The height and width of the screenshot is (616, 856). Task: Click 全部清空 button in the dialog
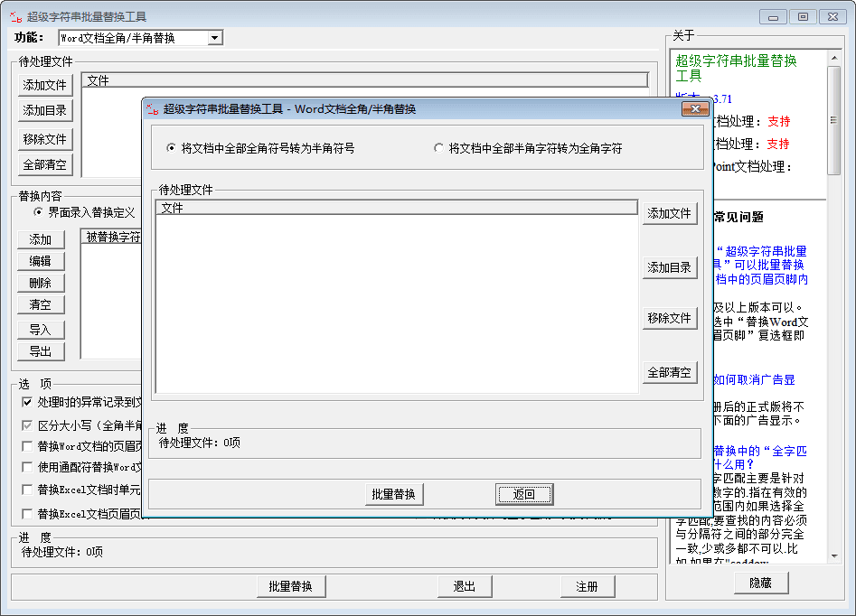pyautogui.click(x=669, y=373)
